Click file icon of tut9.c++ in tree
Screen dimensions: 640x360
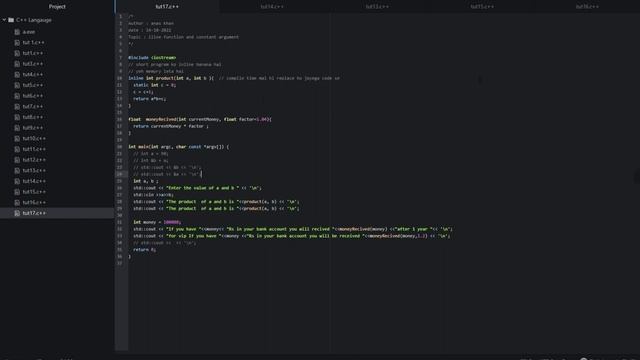pos(17,127)
